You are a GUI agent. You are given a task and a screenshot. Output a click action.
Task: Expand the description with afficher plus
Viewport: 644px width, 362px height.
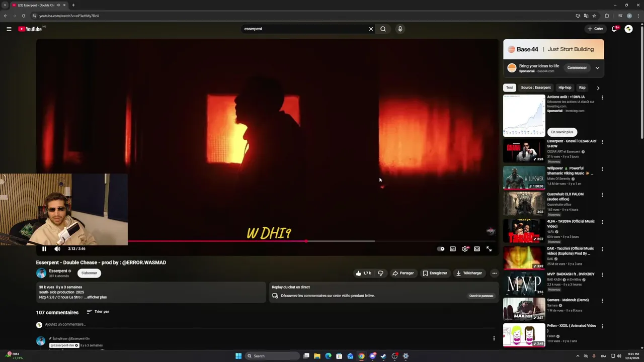tap(97, 297)
